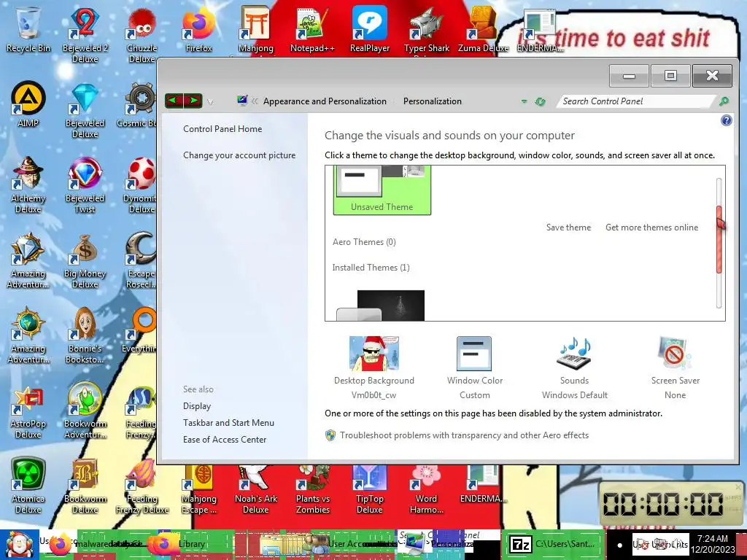The width and height of the screenshot is (747, 560).
Task: Select the Typer Shark desktop icon
Action: click(x=426, y=30)
